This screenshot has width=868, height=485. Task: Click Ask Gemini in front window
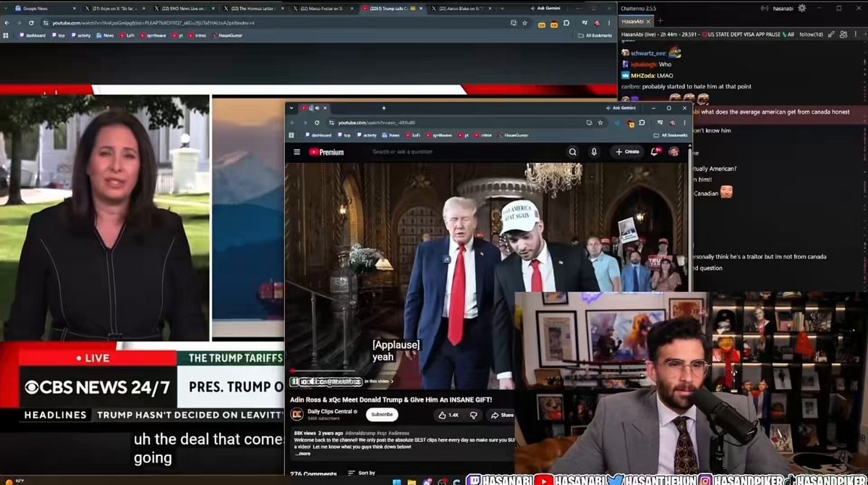[x=621, y=108]
